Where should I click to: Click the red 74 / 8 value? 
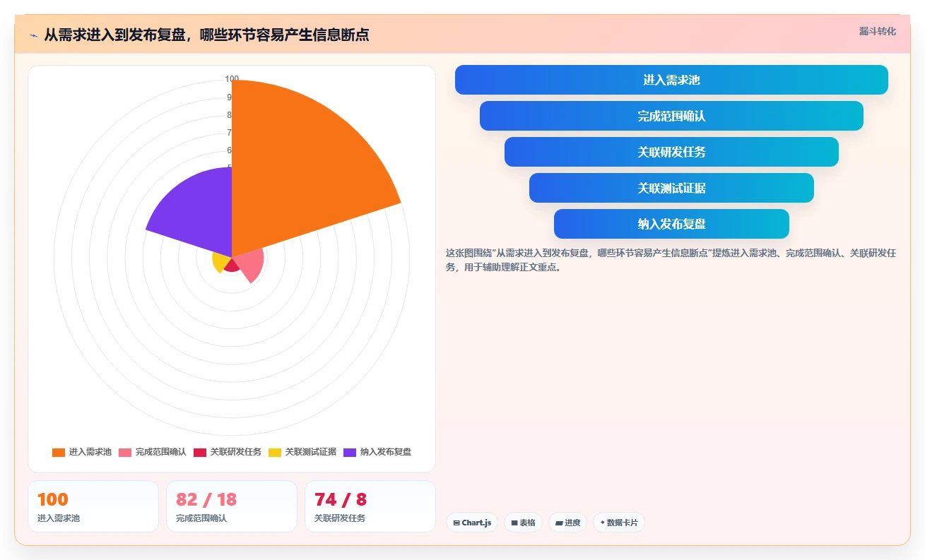click(341, 499)
